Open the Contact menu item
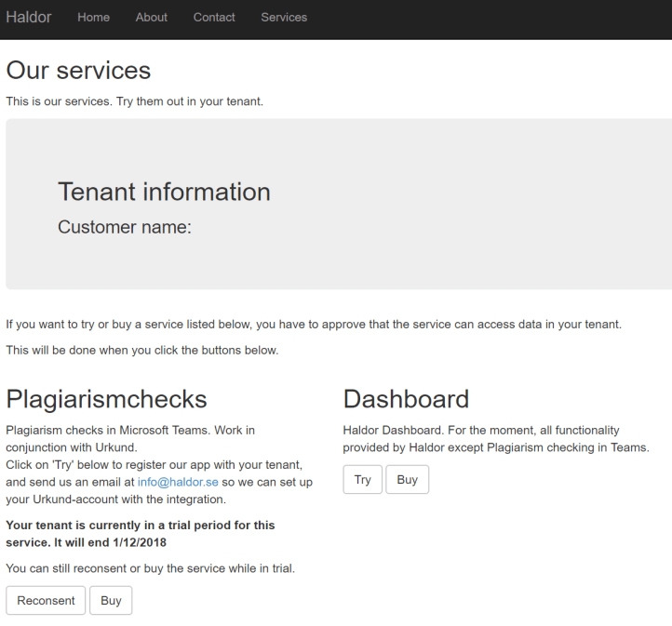Image resolution: width=672 pixels, height=626 pixels. 214,17
